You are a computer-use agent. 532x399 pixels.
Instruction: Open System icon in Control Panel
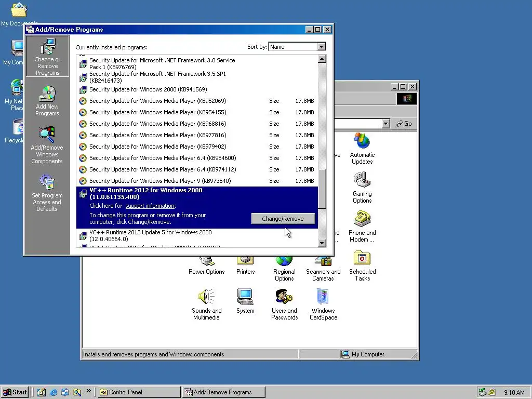[245, 301]
